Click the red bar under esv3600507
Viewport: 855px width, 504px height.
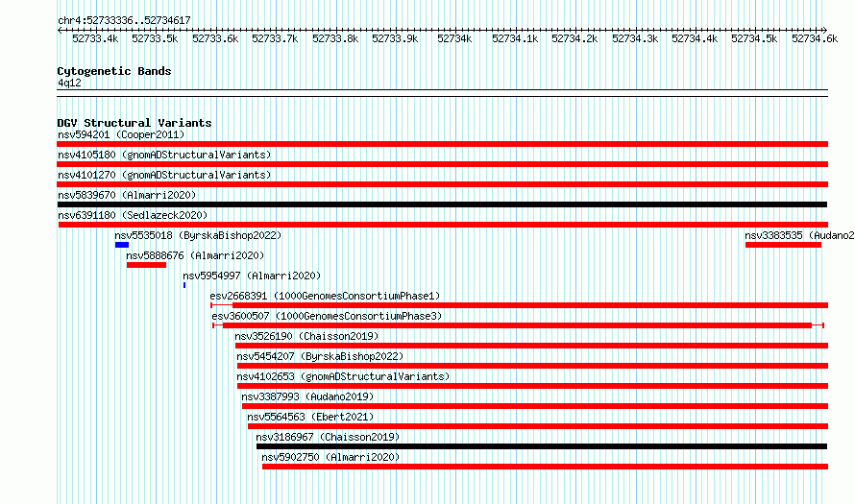pyautogui.click(x=517, y=325)
